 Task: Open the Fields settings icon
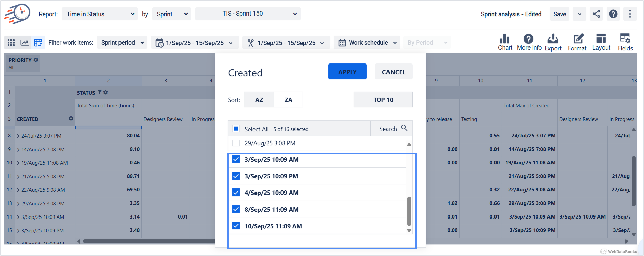tap(625, 39)
